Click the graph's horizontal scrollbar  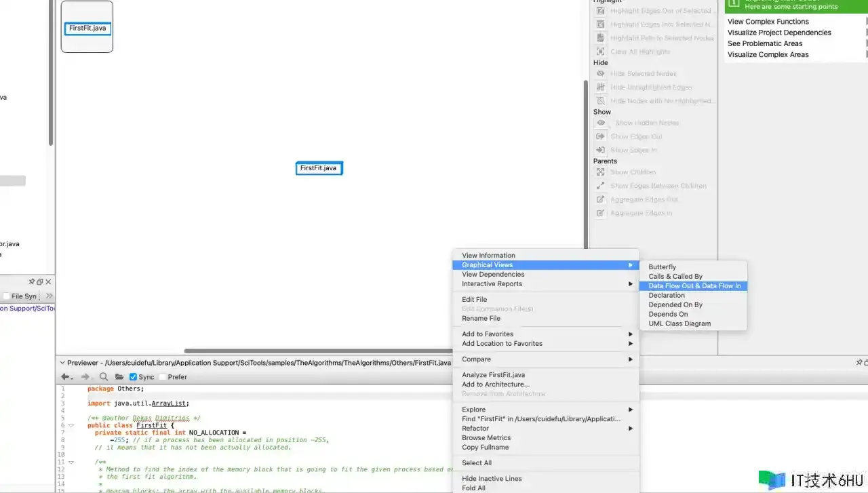pos(319,351)
